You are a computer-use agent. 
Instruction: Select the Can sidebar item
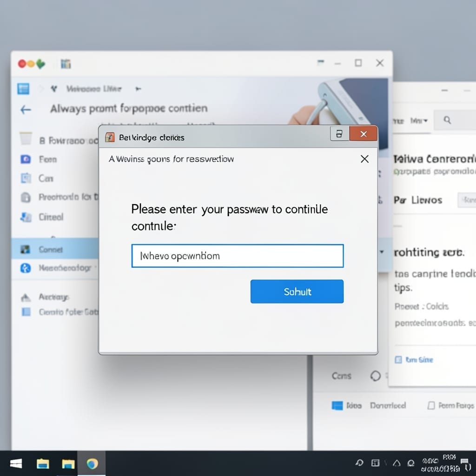(x=46, y=178)
